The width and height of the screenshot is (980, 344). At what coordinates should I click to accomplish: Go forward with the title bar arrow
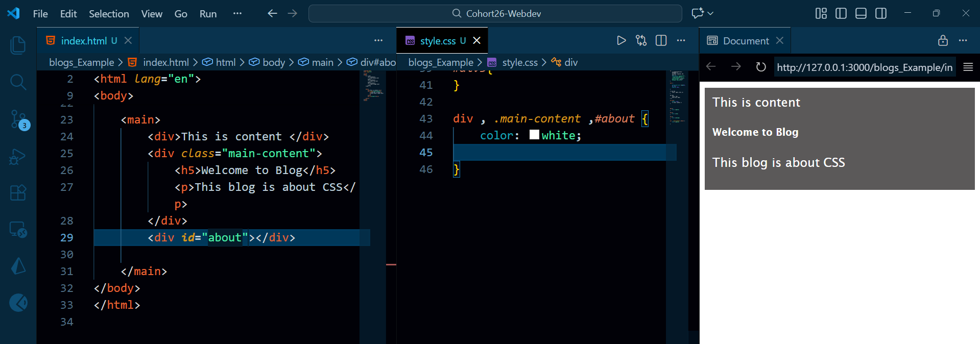click(x=292, y=13)
